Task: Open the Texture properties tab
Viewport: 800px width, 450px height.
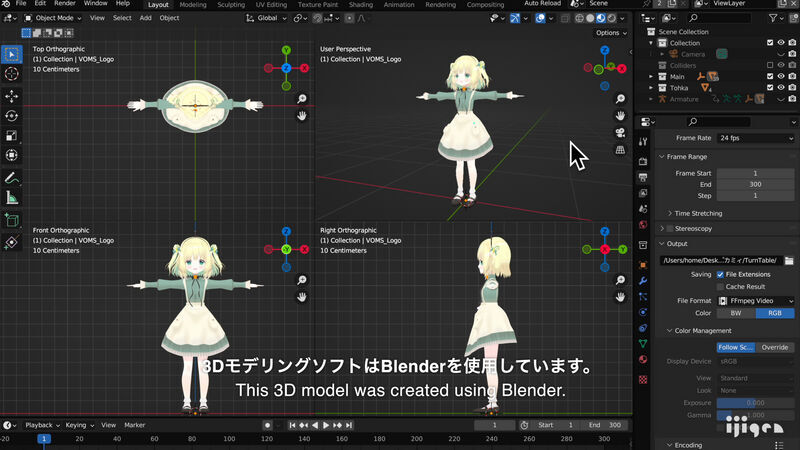Action: pos(643,380)
